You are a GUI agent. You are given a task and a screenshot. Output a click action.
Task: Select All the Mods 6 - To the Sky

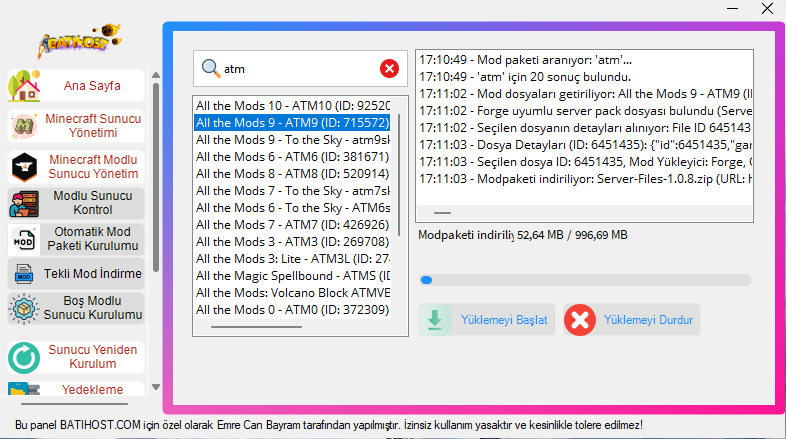292,208
